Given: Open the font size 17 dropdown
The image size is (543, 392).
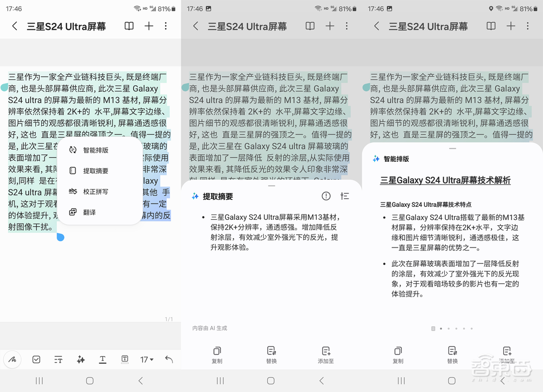Looking at the screenshot, I should [147, 359].
